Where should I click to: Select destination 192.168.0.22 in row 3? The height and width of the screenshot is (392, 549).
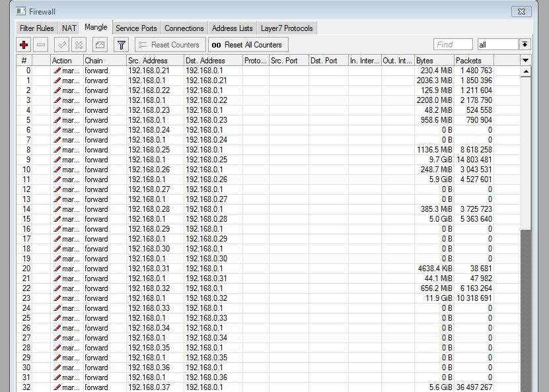tap(207, 100)
